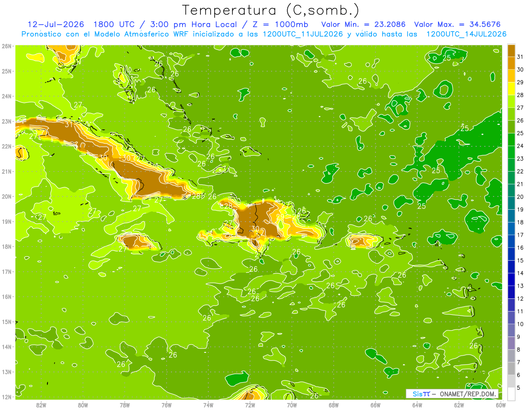Pick the colorbar swatch between 22 and 23
The width and height of the screenshot is (532, 411).
click(x=511, y=165)
